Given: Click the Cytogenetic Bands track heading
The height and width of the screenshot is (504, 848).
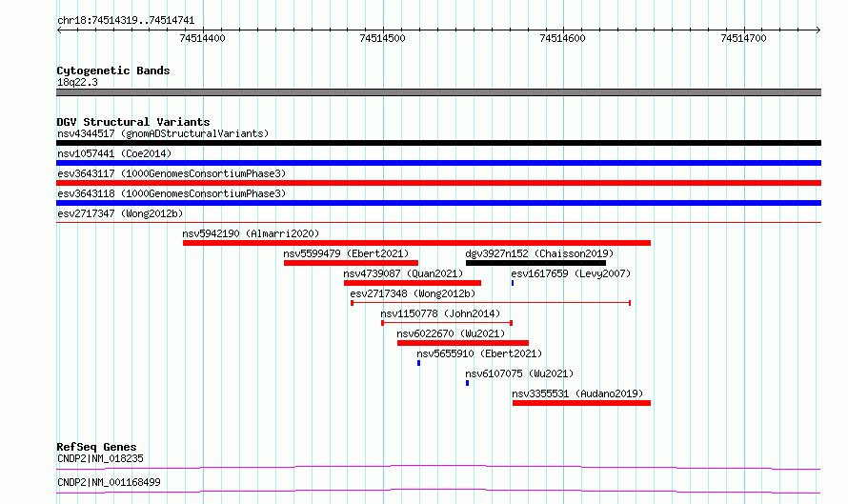Looking at the screenshot, I should tap(113, 71).
